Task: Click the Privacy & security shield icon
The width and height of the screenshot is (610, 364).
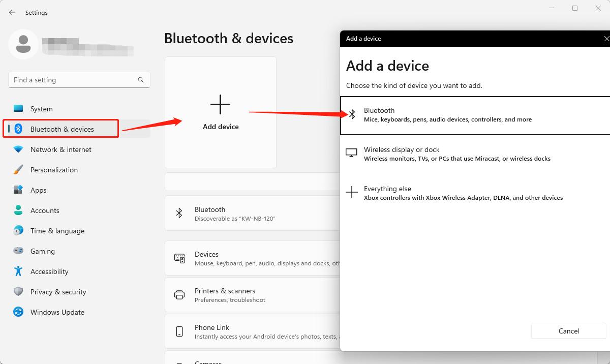Action: (x=18, y=291)
